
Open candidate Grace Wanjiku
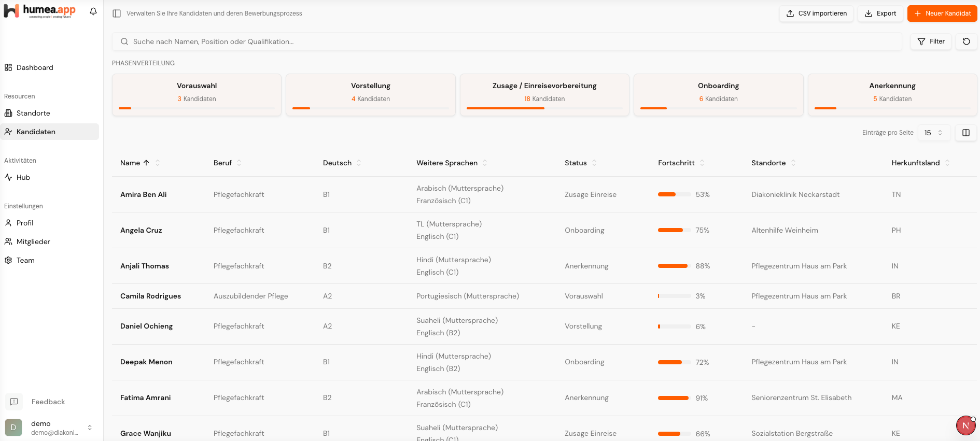click(145, 433)
